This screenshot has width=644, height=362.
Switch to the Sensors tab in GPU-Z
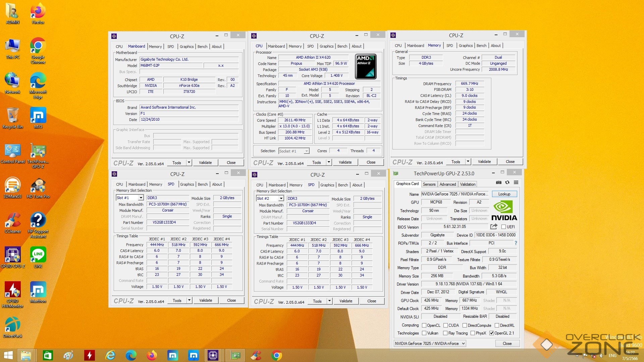click(429, 184)
